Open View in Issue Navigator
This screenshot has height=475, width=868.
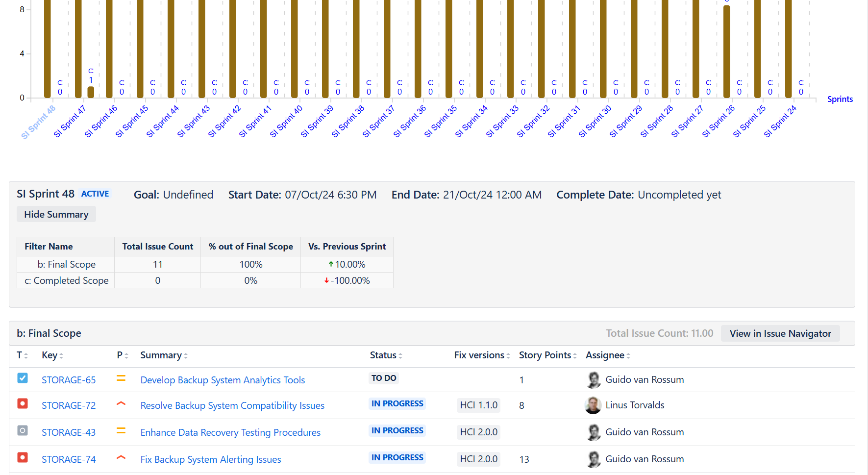[x=780, y=333]
